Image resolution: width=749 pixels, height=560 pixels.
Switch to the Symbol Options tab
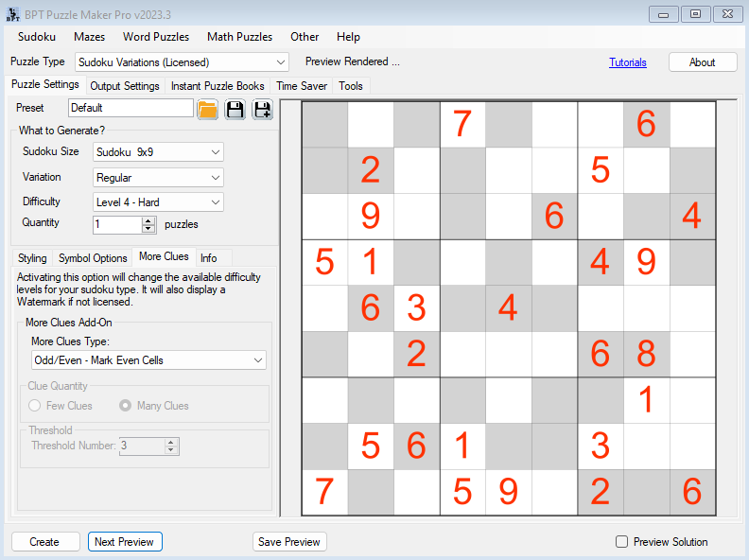(x=93, y=258)
